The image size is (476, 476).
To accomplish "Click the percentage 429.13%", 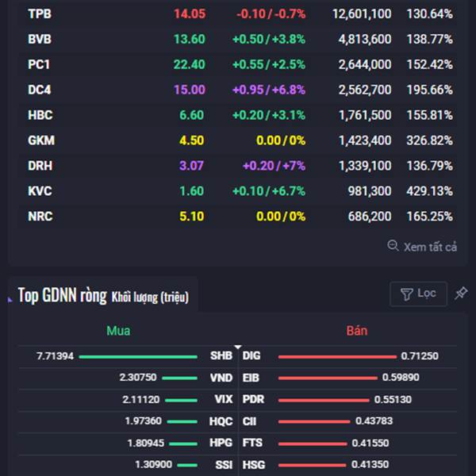I will [x=429, y=191].
